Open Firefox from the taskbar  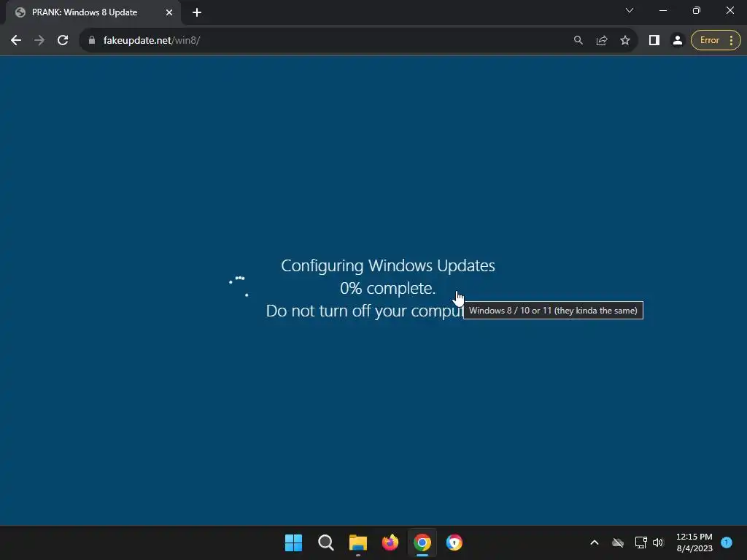[x=390, y=542]
